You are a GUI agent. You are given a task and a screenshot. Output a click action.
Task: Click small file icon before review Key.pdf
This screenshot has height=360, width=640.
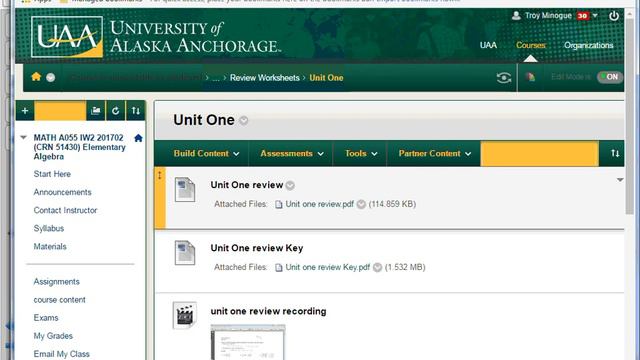pyautogui.click(x=279, y=268)
